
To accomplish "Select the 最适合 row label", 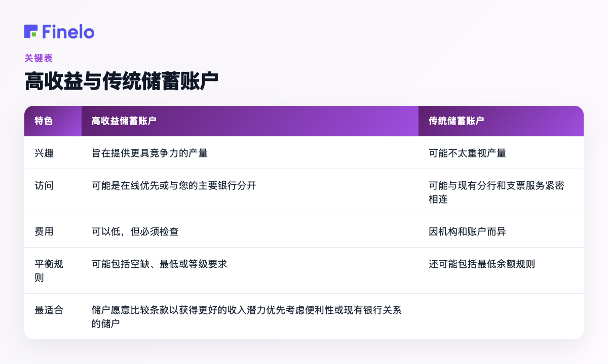I will tap(49, 310).
